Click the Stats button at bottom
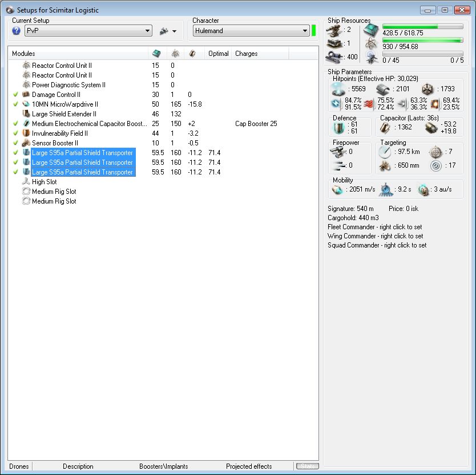This screenshot has width=476, height=475. point(308,466)
